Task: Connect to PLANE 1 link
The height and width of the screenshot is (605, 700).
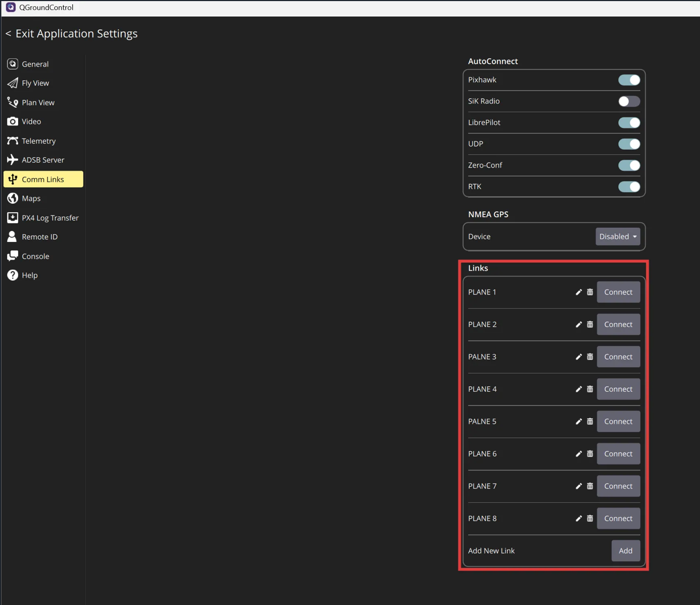Action: 618,292
